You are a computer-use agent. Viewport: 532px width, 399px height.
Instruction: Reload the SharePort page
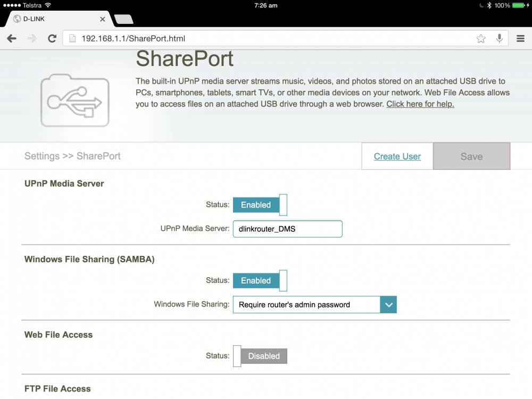click(52, 38)
